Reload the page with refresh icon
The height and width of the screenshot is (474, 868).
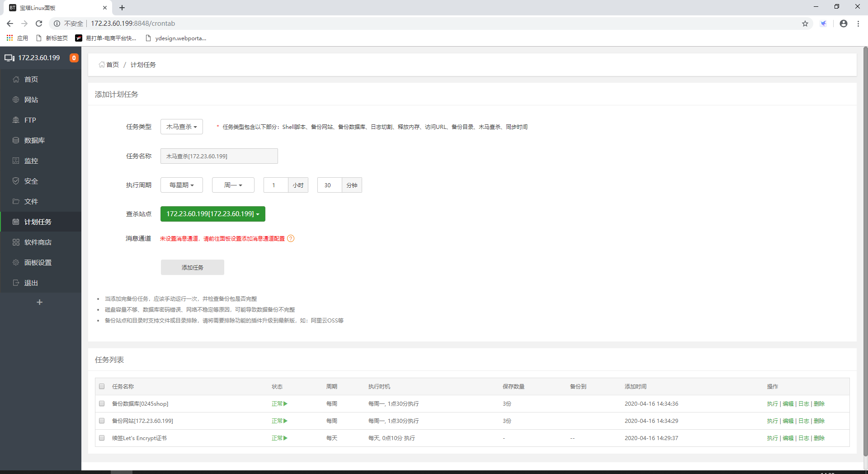39,24
